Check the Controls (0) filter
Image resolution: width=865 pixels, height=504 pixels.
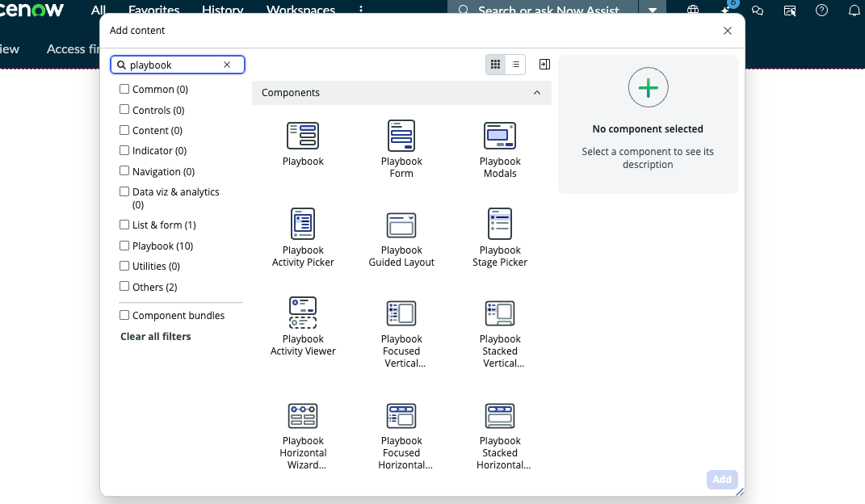[124, 109]
